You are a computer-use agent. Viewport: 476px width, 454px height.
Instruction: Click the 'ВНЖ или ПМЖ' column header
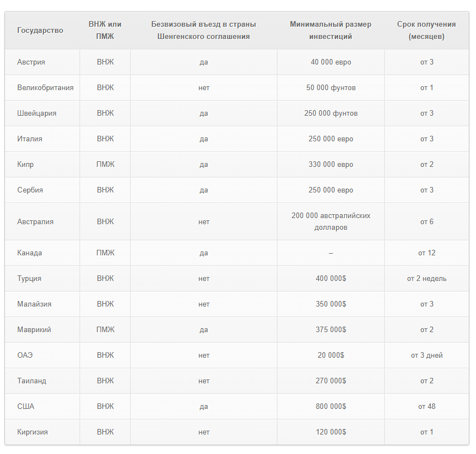coord(105,31)
